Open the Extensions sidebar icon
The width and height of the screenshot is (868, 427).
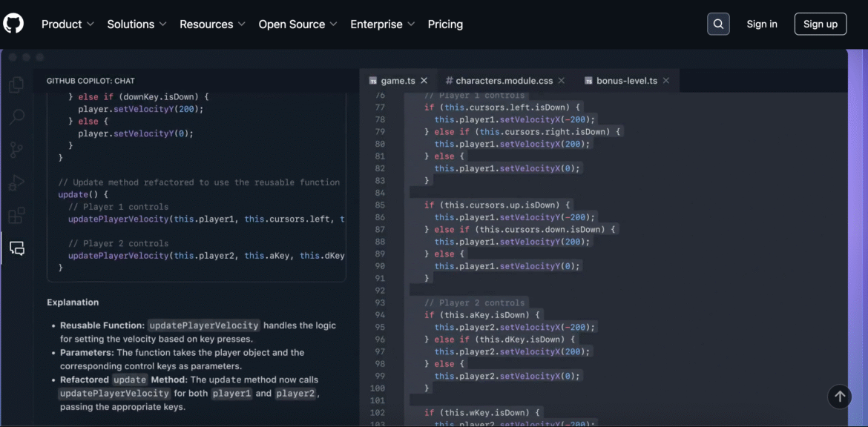16,215
